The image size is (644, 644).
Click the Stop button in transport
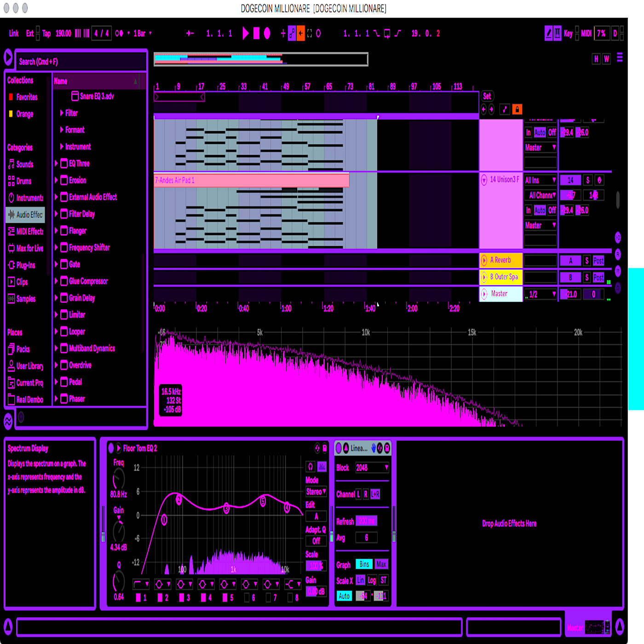click(256, 33)
